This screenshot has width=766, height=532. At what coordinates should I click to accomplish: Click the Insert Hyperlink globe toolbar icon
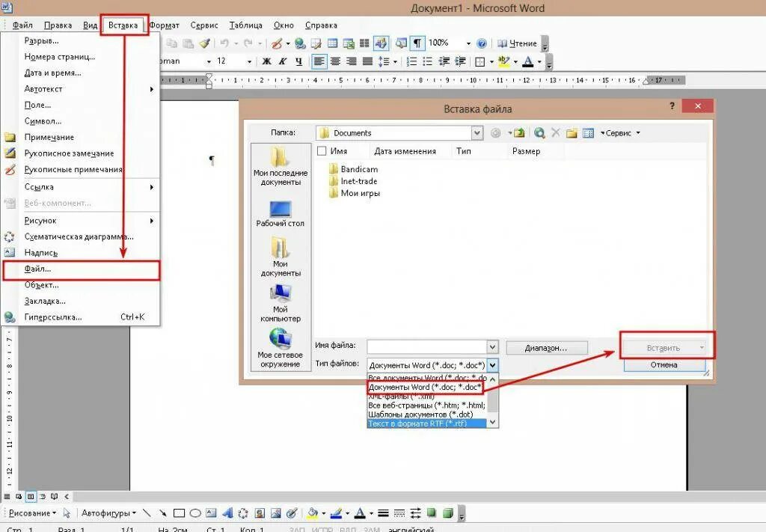tap(300, 43)
